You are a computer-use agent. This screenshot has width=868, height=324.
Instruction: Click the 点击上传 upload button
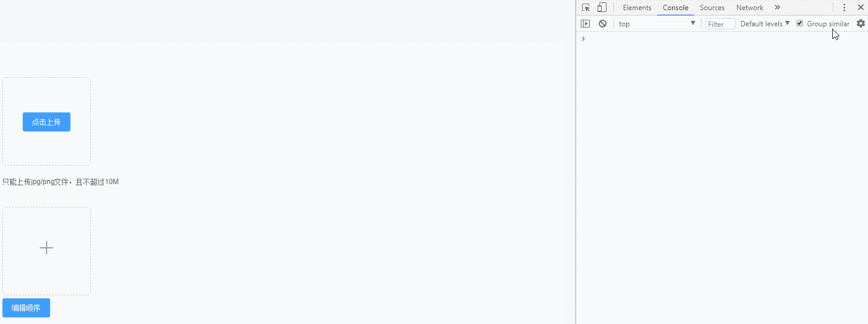[x=47, y=122]
